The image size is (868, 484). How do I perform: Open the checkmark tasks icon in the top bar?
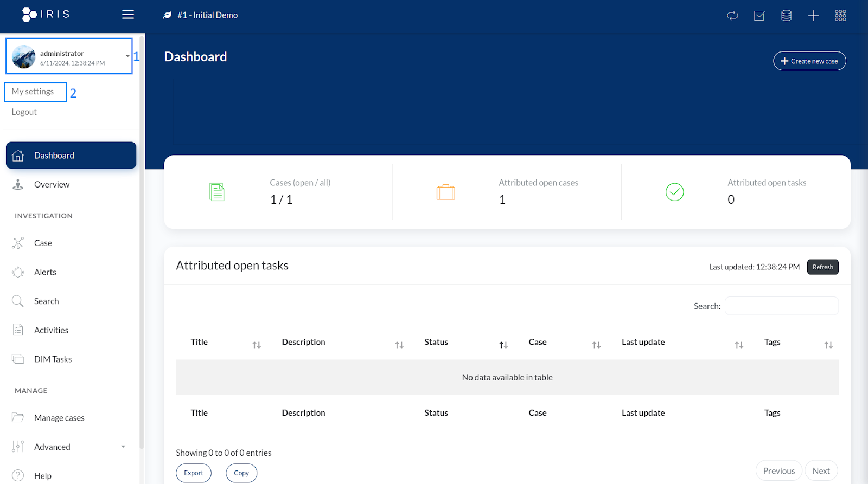click(x=759, y=16)
